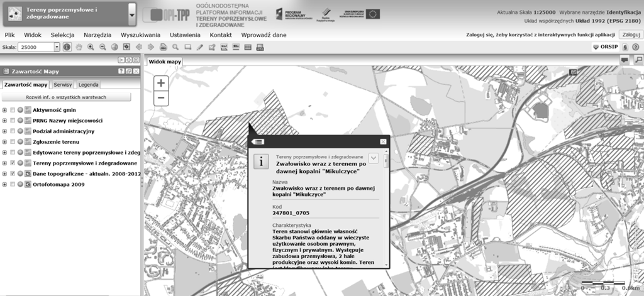Click the print map icon

163,47
